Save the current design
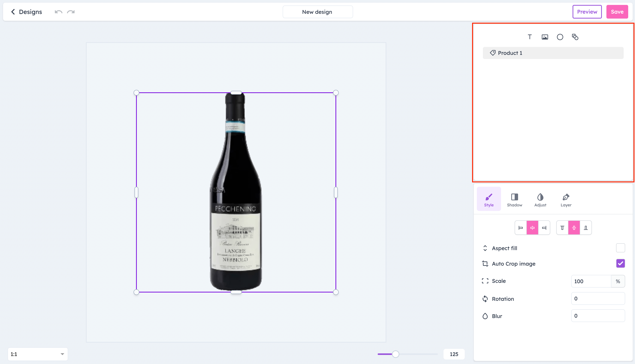 click(x=617, y=12)
